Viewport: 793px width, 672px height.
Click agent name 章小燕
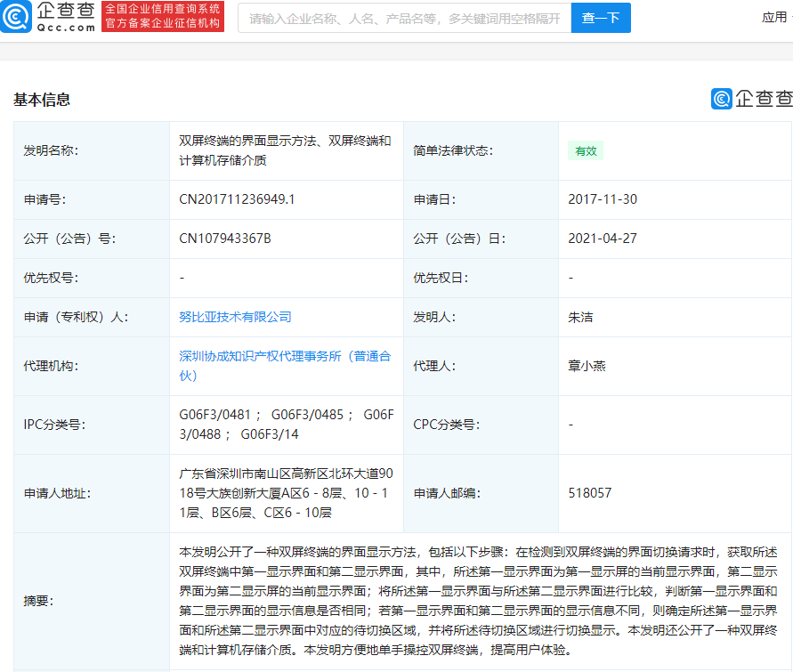click(587, 366)
